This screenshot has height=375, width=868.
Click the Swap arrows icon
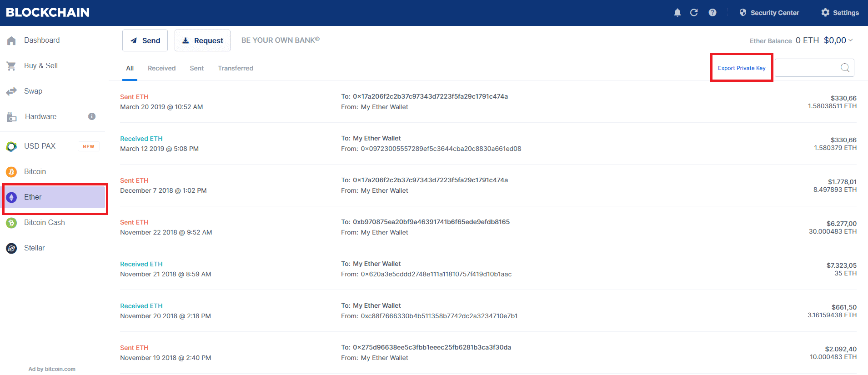[11, 91]
